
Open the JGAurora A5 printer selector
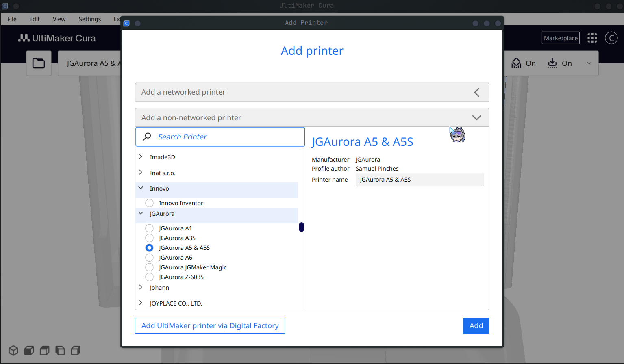pyautogui.click(x=89, y=63)
